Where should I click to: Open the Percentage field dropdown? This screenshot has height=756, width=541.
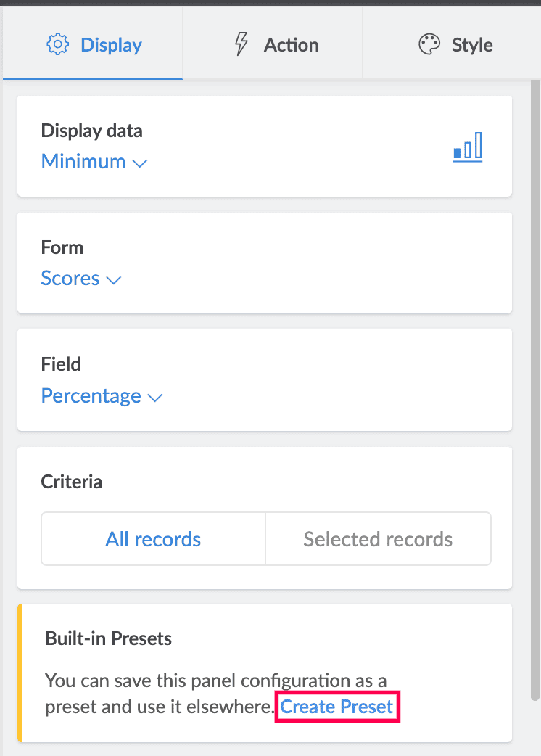click(x=91, y=396)
